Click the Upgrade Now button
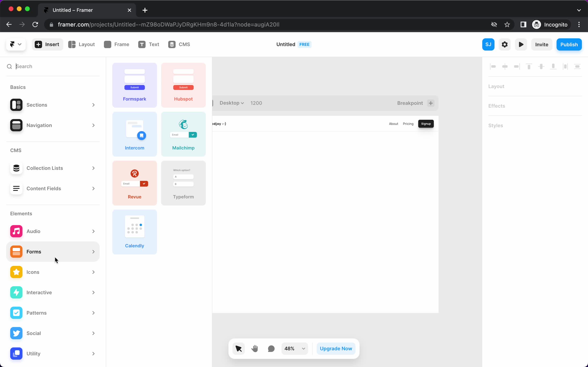 coord(336,348)
